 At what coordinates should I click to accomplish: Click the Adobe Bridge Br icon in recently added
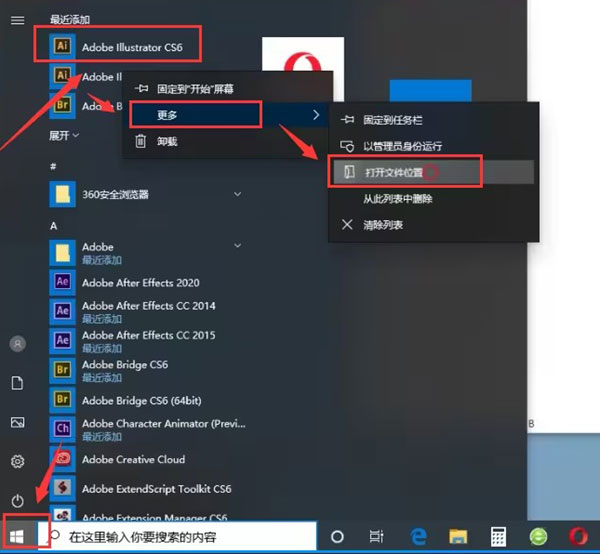(x=62, y=104)
